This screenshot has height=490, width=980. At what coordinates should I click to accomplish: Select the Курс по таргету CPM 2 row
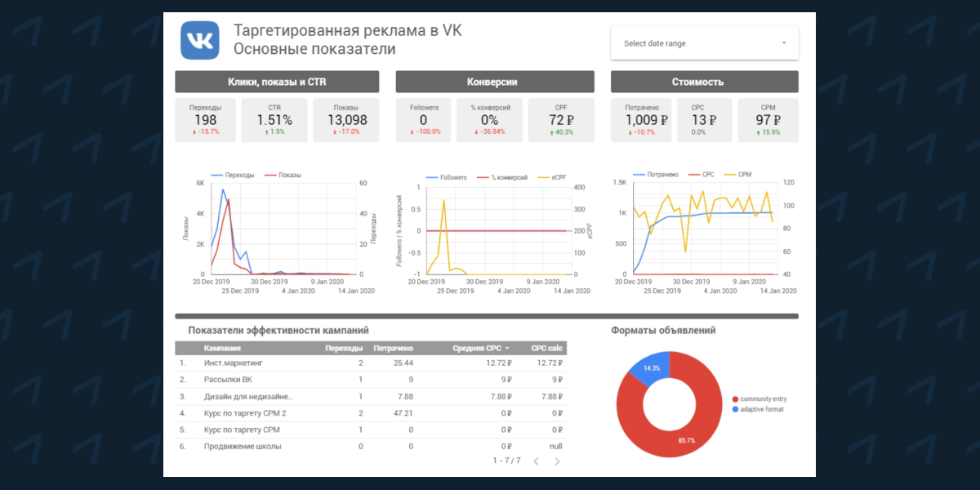click(371, 413)
